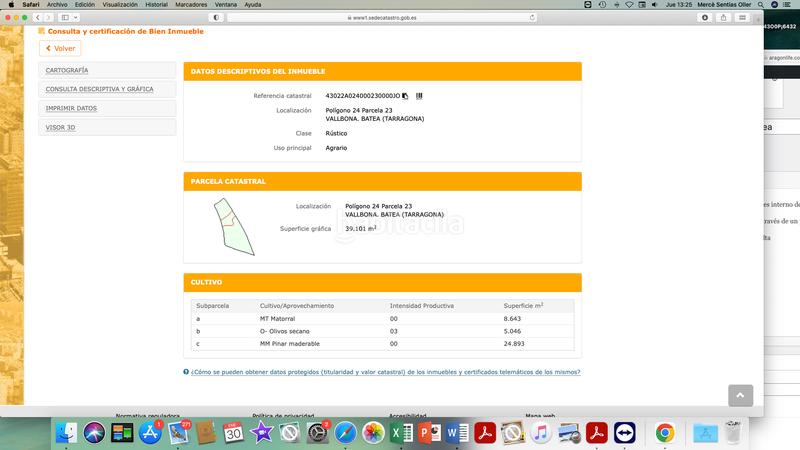
Task: Open Microsoft Word from the dock
Action: (456, 433)
